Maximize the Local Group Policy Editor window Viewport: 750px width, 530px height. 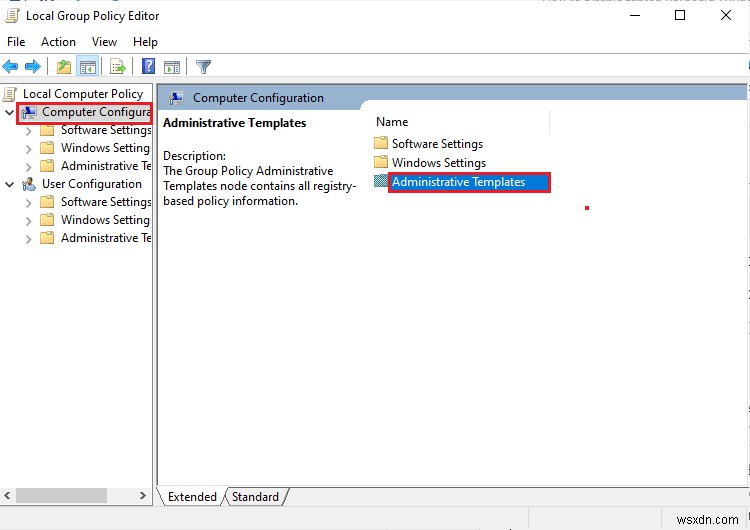click(680, 15)
